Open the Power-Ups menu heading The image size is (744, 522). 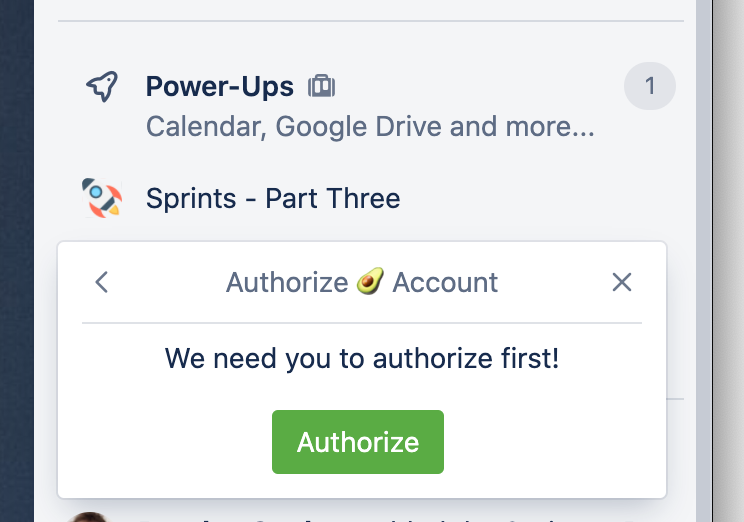(220, 86)
